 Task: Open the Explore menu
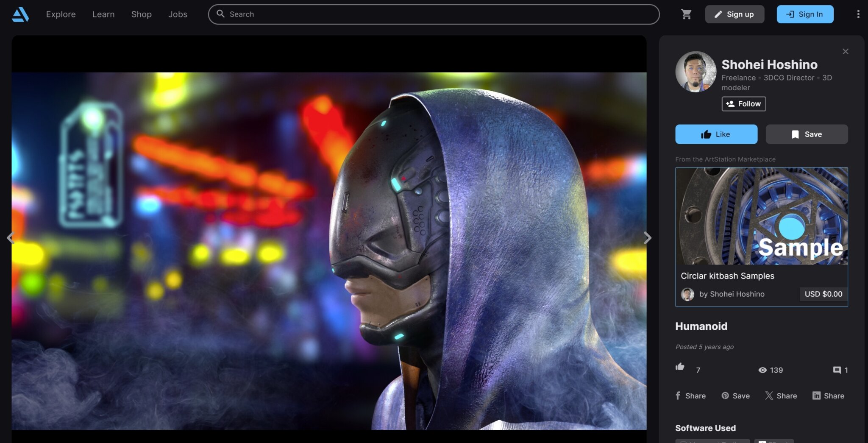click(61, 14)
